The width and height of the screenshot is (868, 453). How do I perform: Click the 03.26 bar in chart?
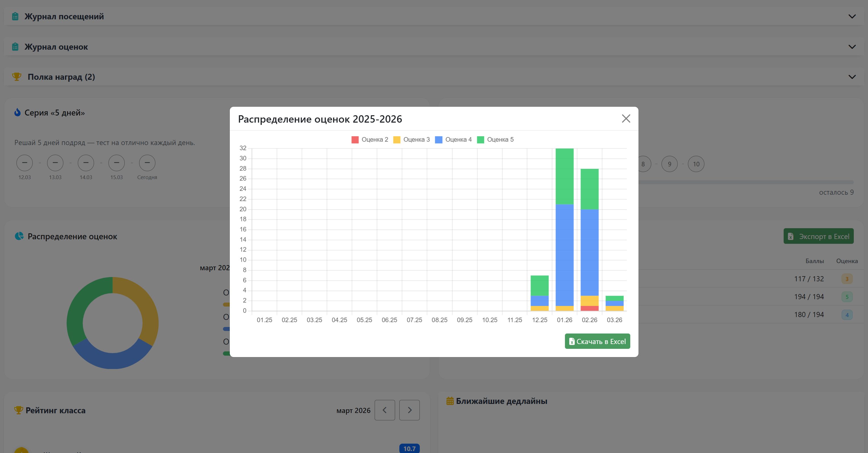[614, 303]
